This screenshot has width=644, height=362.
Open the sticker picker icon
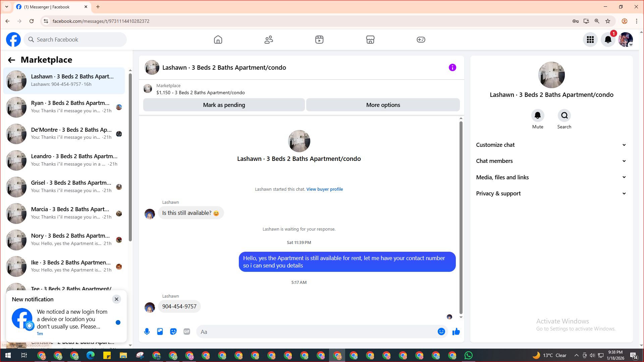point(173,331)
